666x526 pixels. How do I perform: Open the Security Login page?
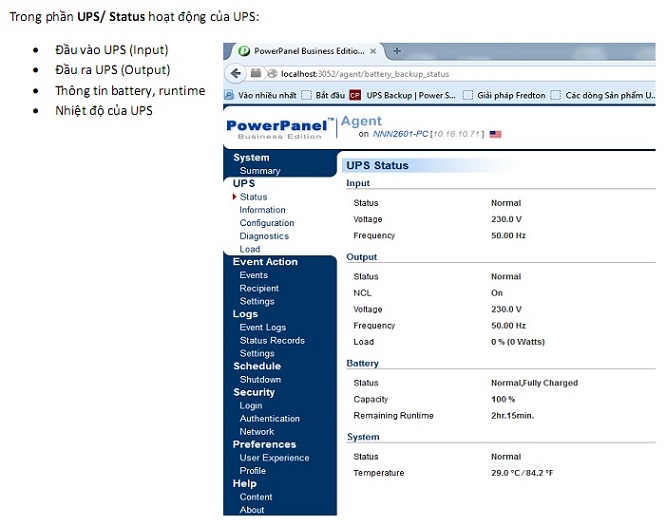(x=251, y=406)
